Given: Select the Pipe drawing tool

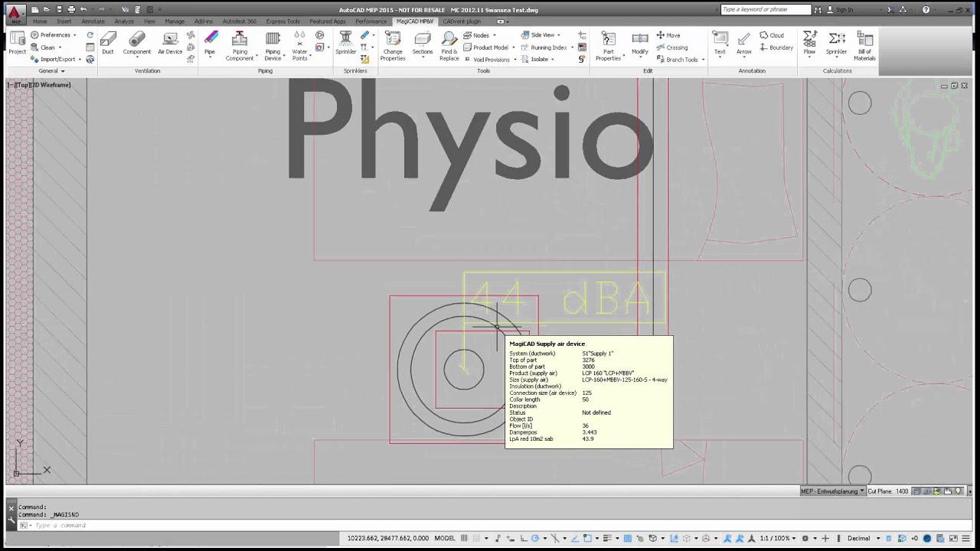Looking at the screenshot, I should click(x=210, y=44).
